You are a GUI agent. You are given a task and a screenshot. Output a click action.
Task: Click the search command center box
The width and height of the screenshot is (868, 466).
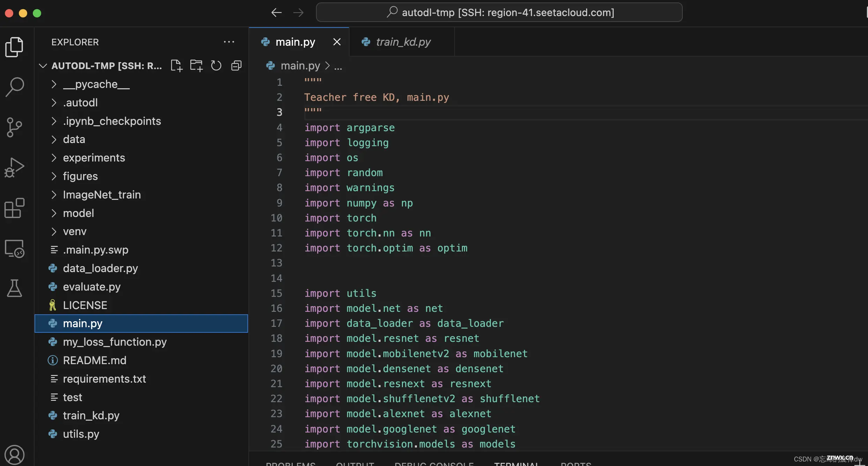499,13
